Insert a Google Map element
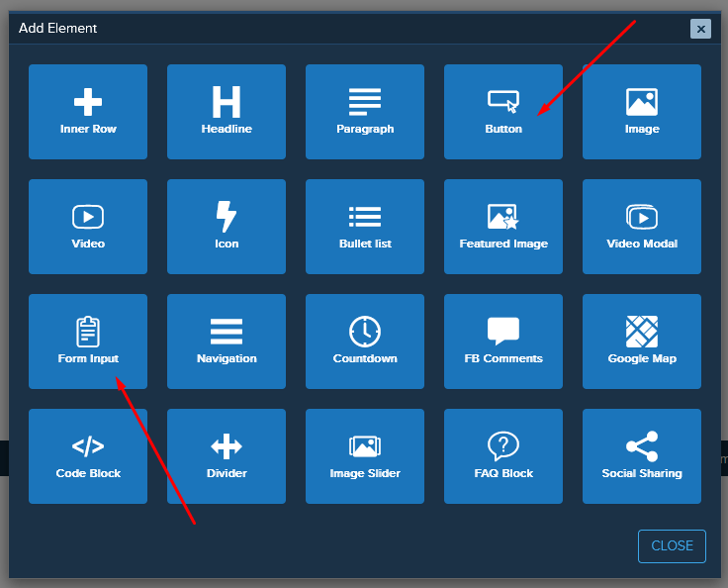Viewport: 728px width, 588px height. pos(642,342)
